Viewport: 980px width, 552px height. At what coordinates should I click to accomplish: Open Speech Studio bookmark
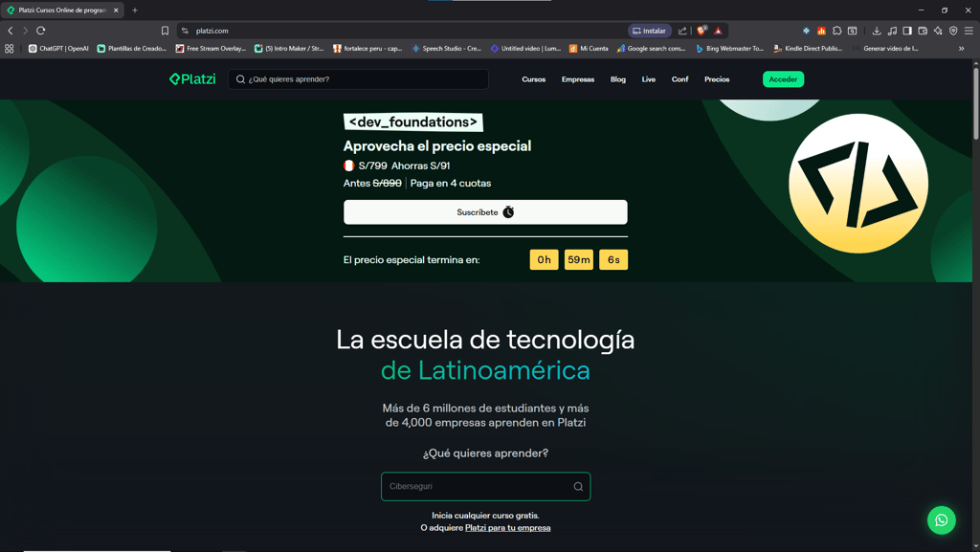[446, 48]
